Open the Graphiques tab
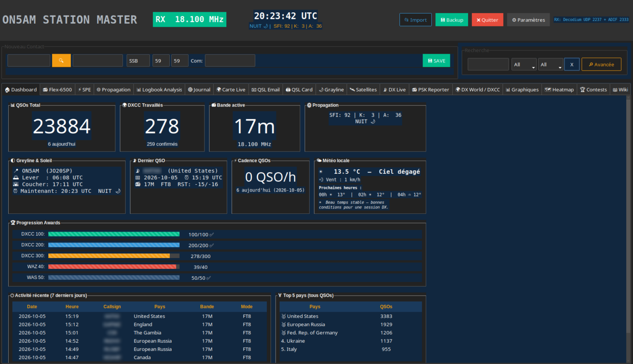The height and width of the screenshot is (364, 633). tap(522, 90)
